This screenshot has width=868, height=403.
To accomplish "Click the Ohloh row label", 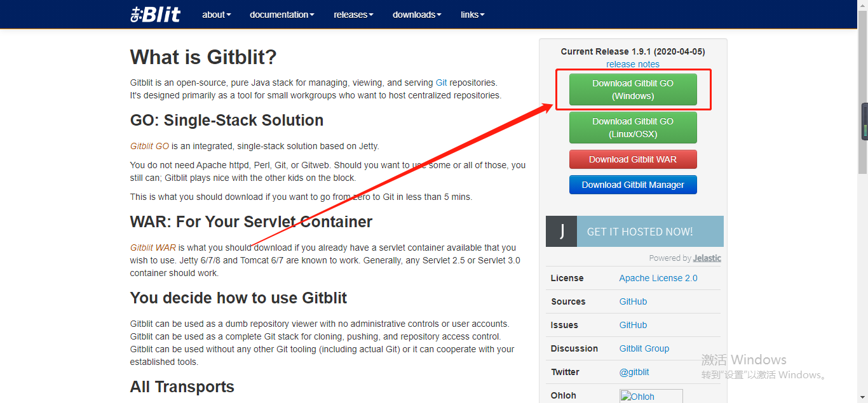I will click(564, 395).
